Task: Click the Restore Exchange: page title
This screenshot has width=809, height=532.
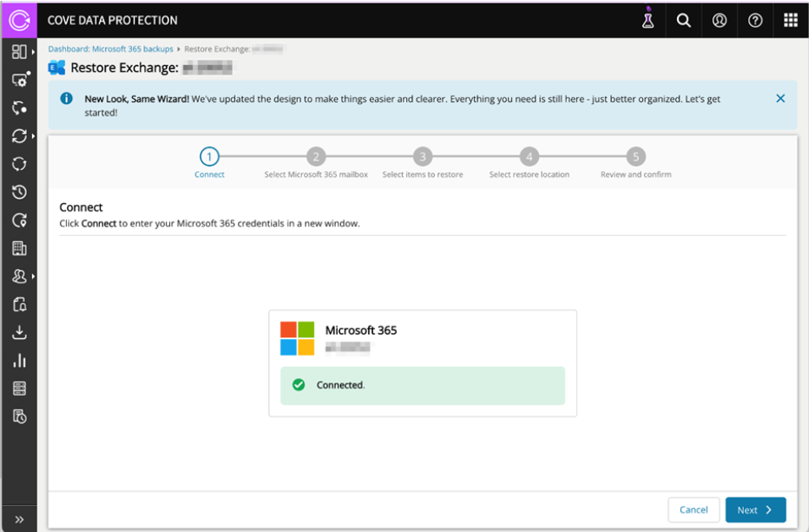Action: (x=125, y=68)
